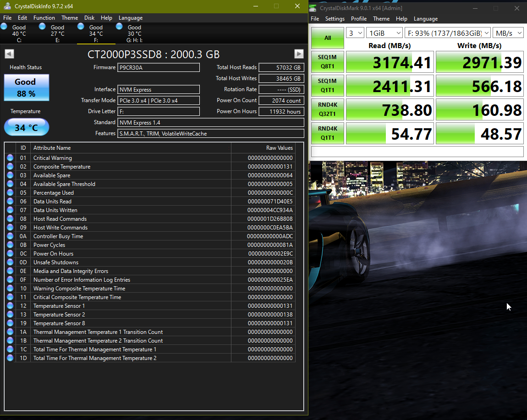This screenshot has height=420, width=527.
Task: Click the status dot for Composite Temperature
Action: point(10,166)
